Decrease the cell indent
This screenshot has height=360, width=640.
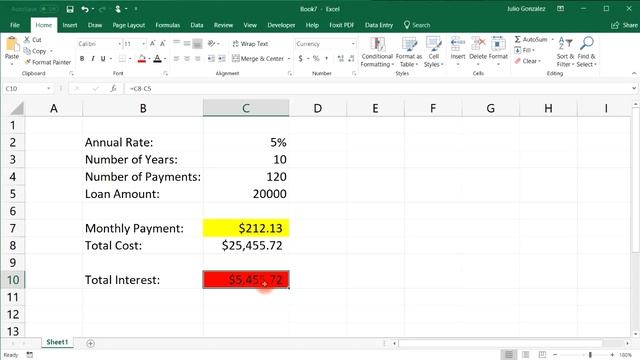[x=211, y=59]
